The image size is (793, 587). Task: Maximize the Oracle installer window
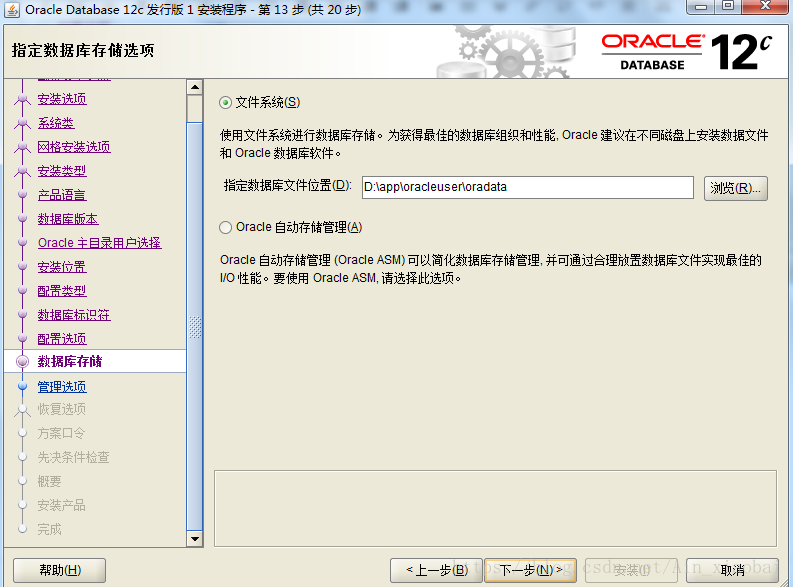pos(727,7)
